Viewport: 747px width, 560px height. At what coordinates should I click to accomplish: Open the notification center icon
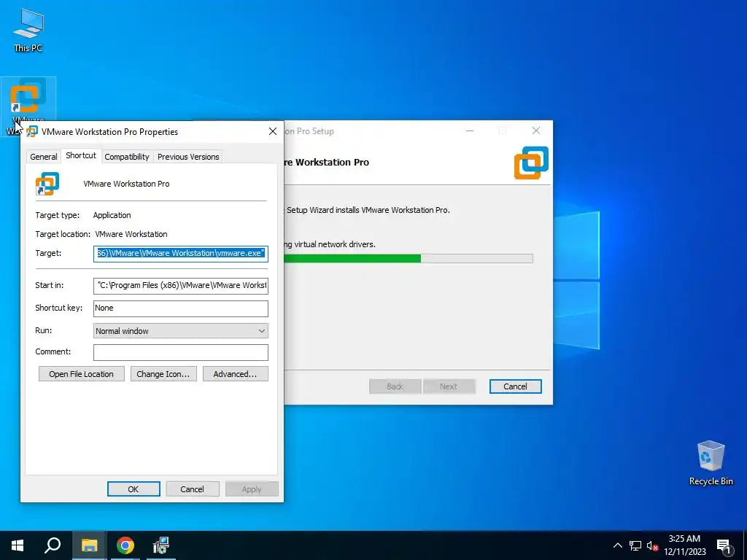click(x=724, y=545)
